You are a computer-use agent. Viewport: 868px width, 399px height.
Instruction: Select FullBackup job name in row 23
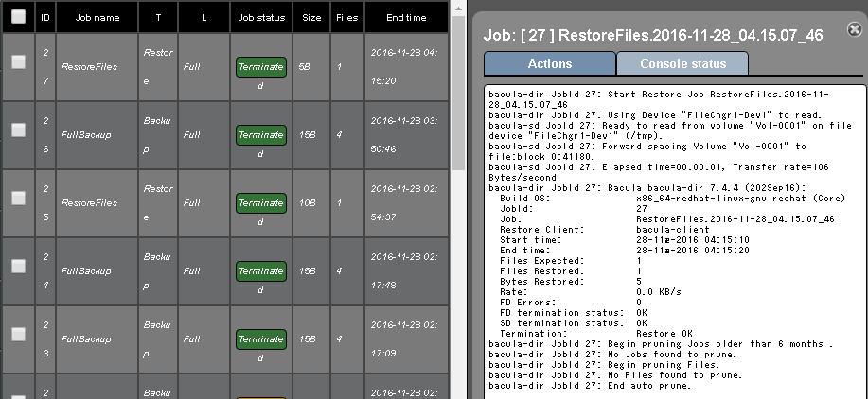pyautogui.click(x=86, y=338)
